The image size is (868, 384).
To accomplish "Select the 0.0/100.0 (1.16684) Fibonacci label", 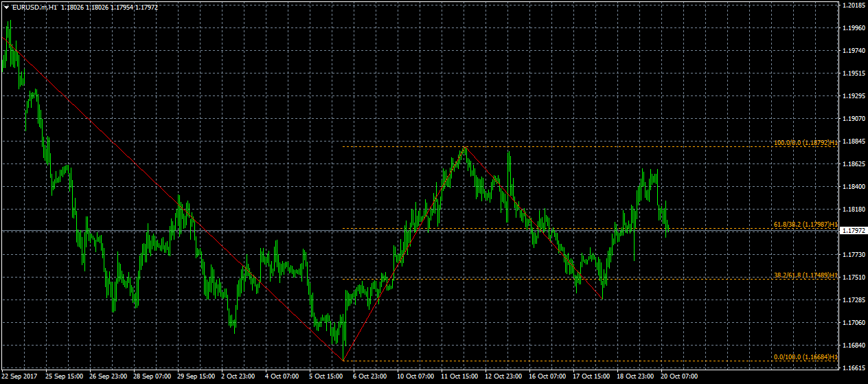I will tap(806, 357).
